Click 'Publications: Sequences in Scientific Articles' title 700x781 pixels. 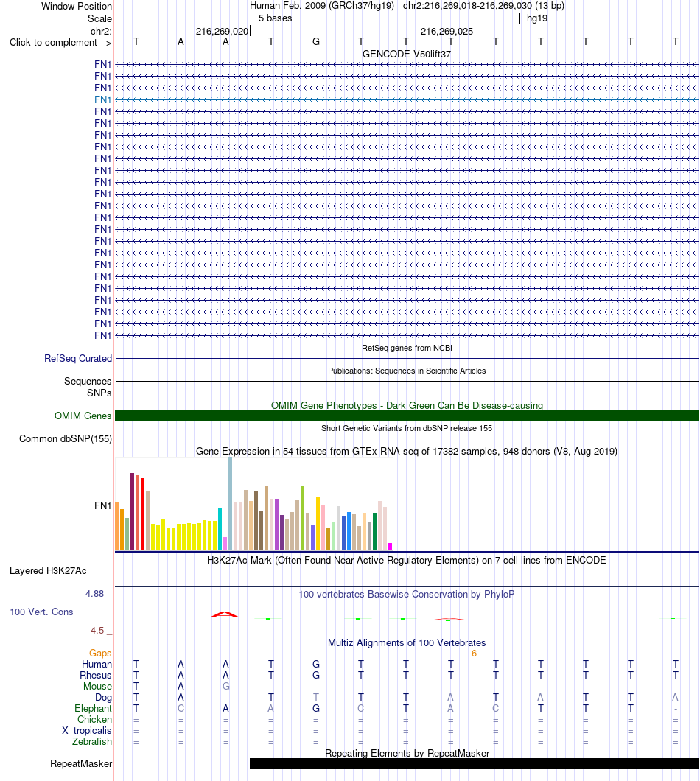pyautogui.click(x=407, y=371)
